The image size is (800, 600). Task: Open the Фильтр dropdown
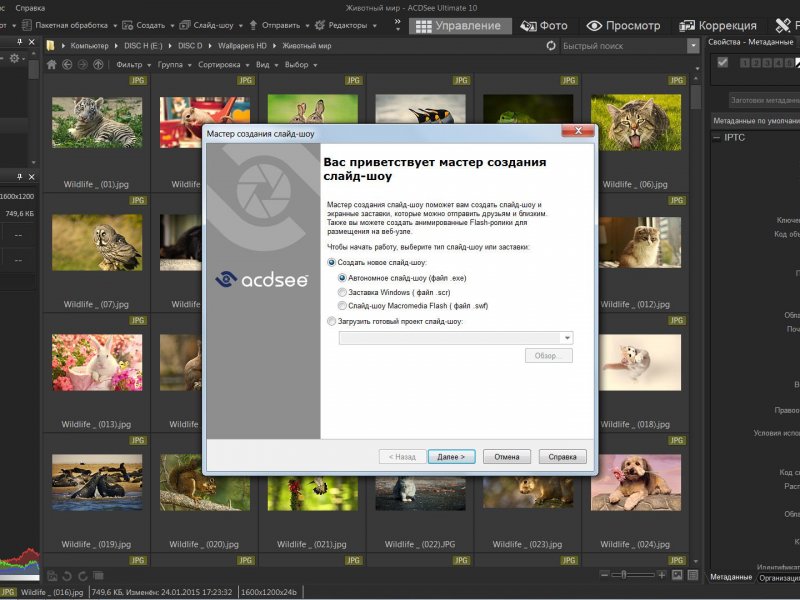point(134,65)
